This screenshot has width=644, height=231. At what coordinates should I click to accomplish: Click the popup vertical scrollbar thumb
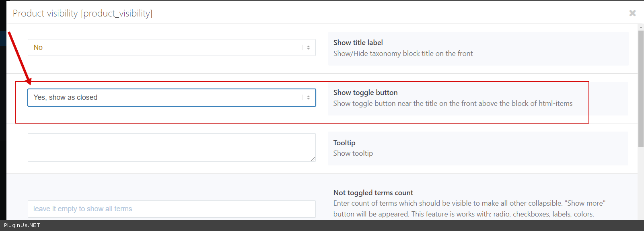tap(641, 89)
